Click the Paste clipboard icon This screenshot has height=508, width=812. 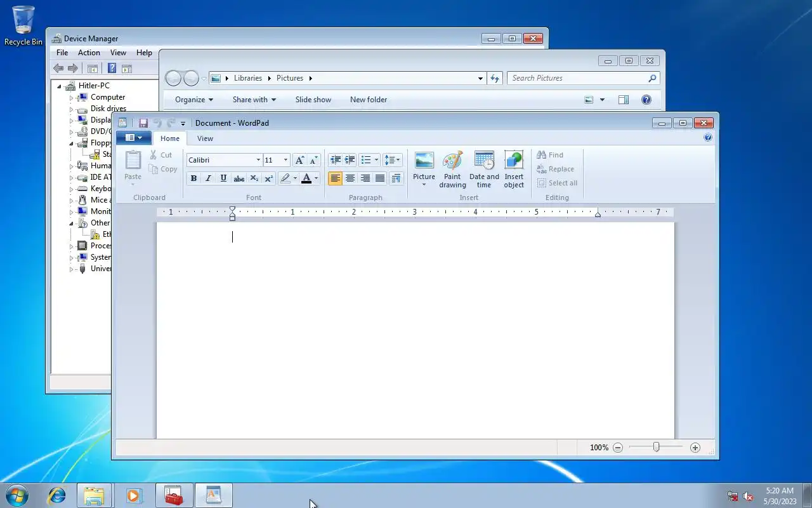point(133,160)
